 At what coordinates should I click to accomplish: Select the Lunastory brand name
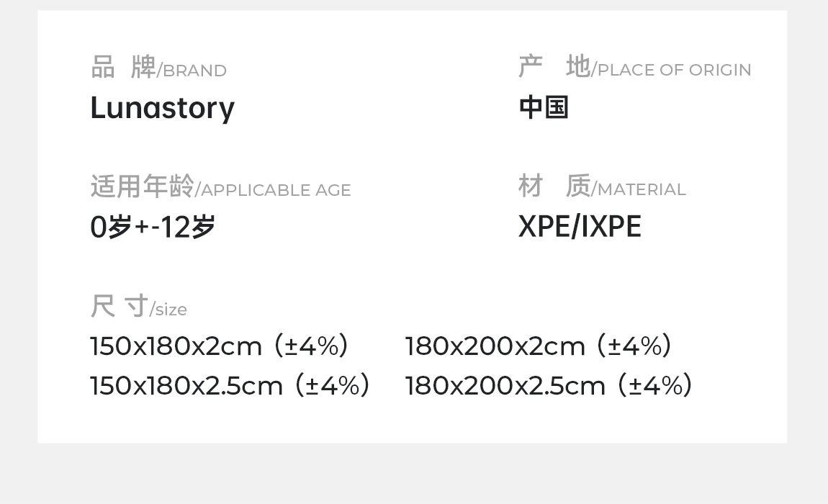(x=162, y=108)
